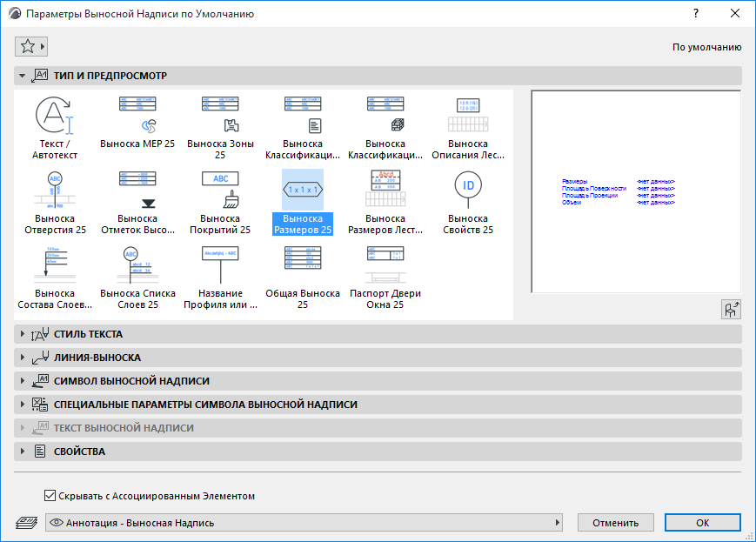Pick the Паспорт Двери Окна 25 label
Screen dimensions: 756x542
coord(385,278)
